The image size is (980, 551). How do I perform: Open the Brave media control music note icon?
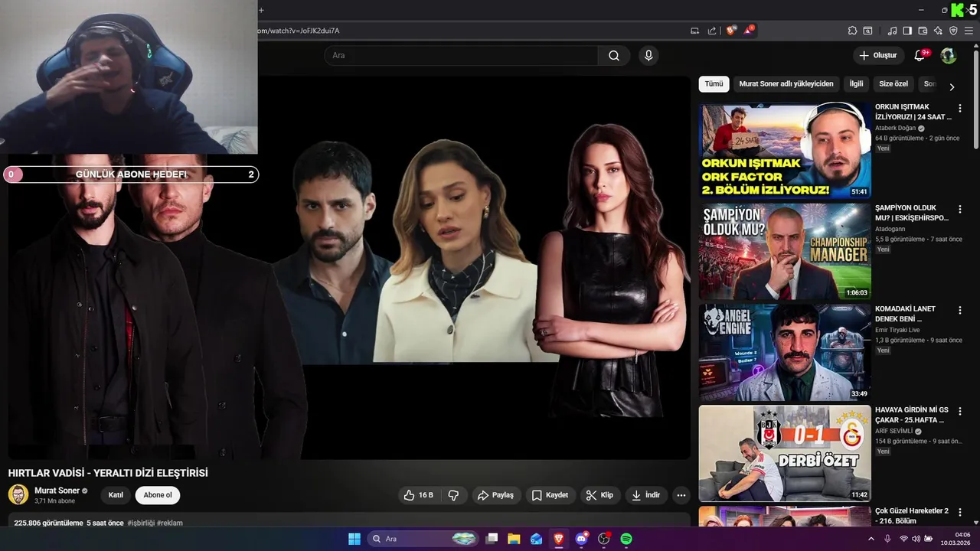tap(892, 31)
